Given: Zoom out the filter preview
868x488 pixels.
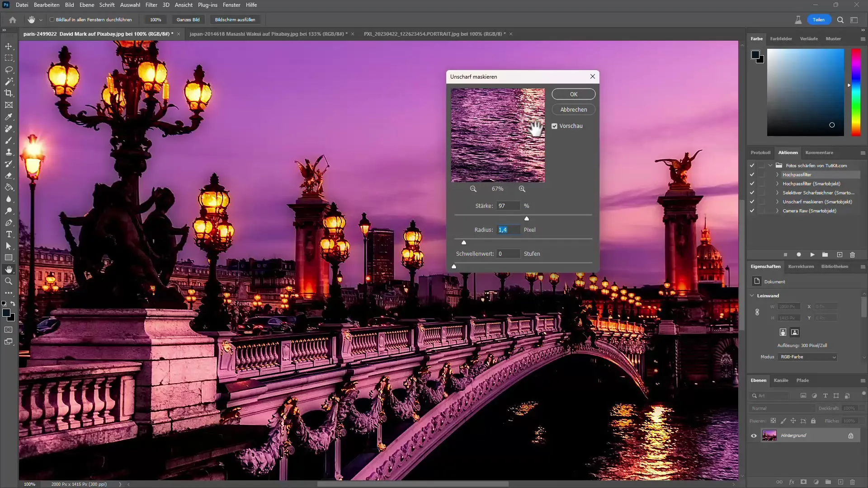Looking at the screenshot, I should tap(473, 189).
